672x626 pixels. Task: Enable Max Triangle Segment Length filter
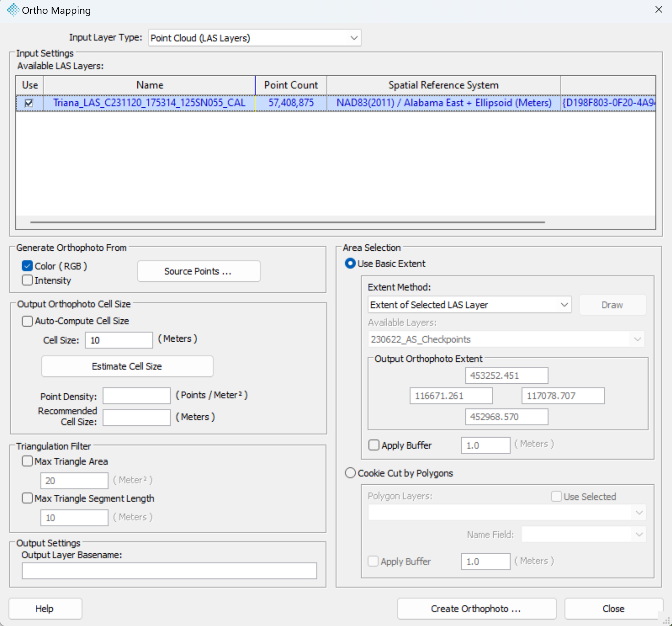27,498
